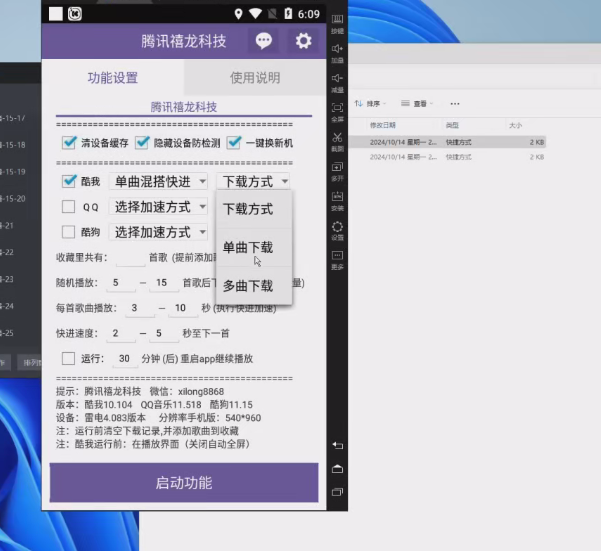
Task: Click the 运行 minutes field showing 30
Action: tap(125, 359)
